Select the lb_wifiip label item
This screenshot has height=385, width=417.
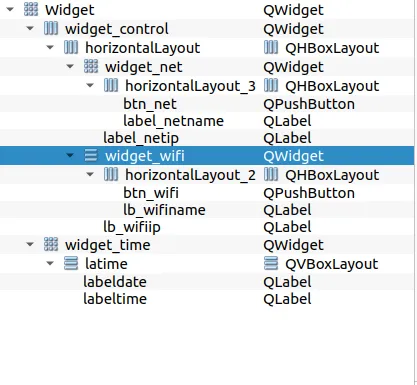tap(207, 227)
